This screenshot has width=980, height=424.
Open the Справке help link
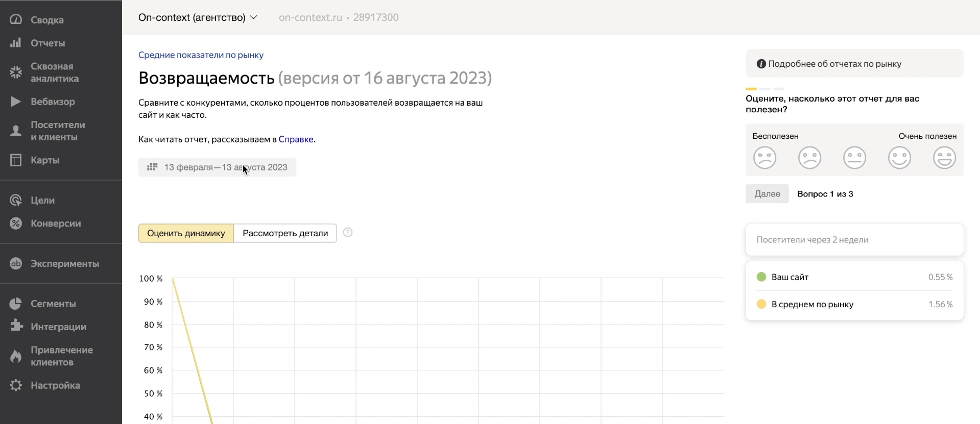click(x=296, y=139)
